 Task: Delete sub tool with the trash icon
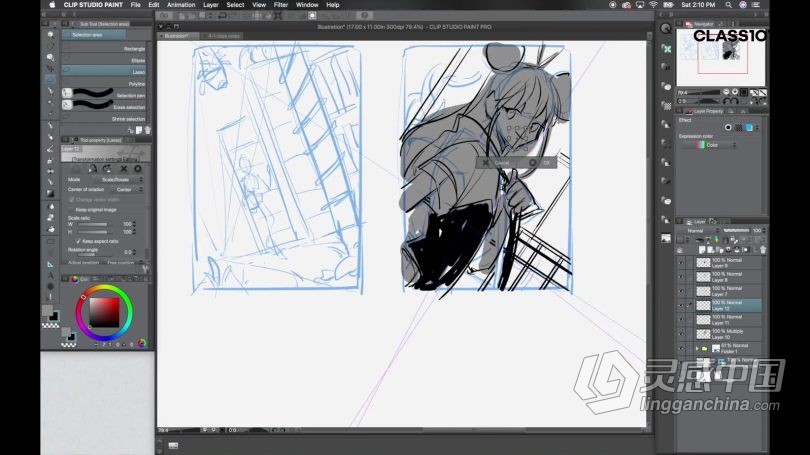148,130
